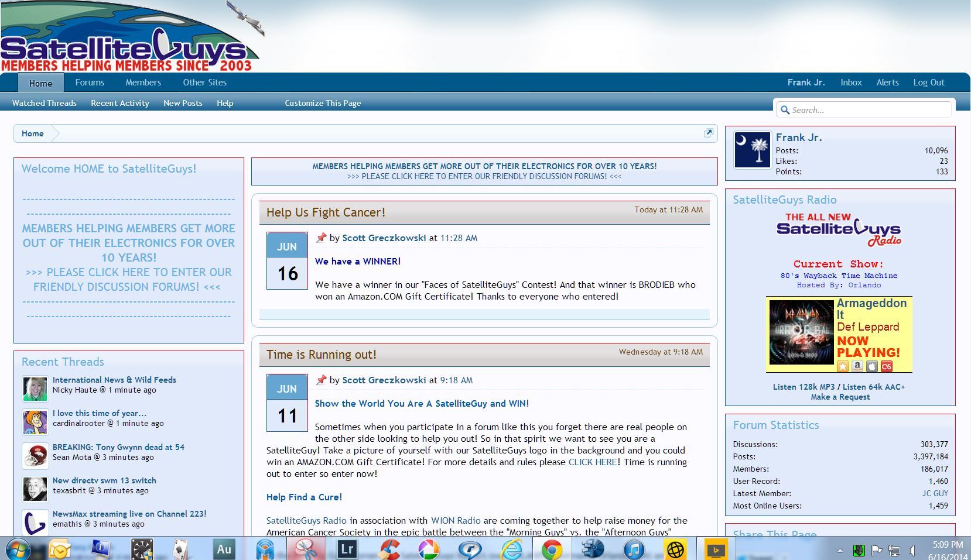Image resolution: width=971 pixels, height=560 pixels.
Task: Click the Time is Running out! post title
Action: coord(321,355)
